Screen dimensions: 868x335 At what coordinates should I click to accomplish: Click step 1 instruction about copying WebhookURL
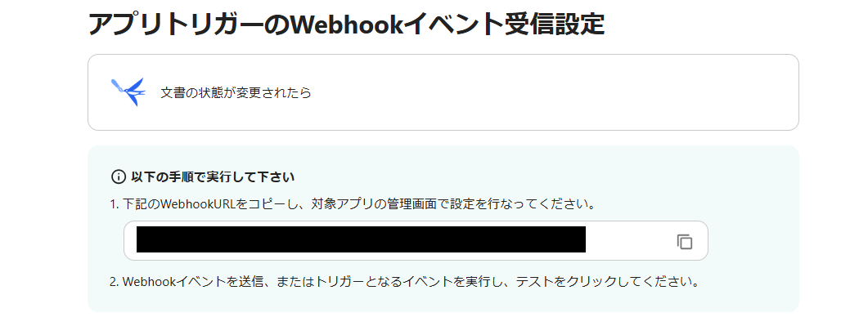tap(354, 204)
